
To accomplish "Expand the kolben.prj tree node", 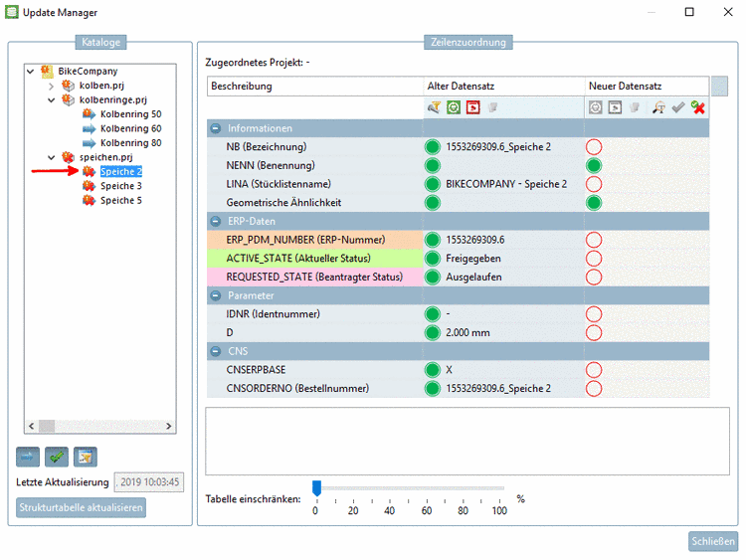I will pos(52,86).
